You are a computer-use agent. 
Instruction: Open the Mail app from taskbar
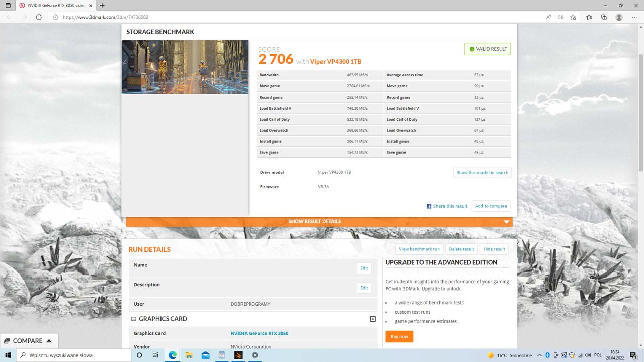[205, 355]
